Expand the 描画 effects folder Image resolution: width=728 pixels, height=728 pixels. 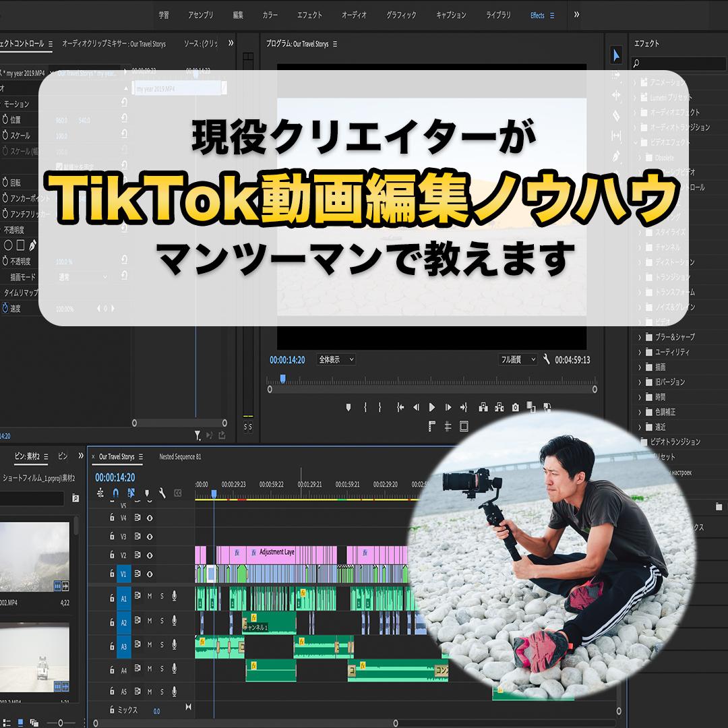pyautogui.click(x=639, y=367)
